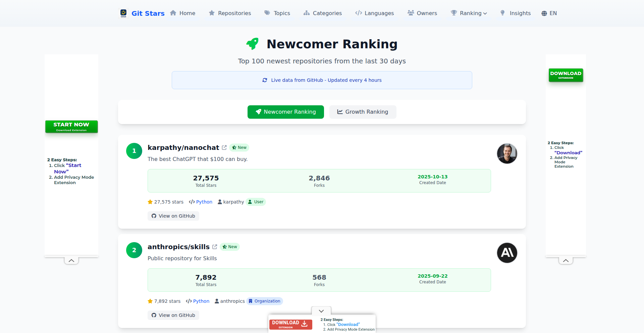The image size is (644, 333).
Task: Click the New badge on anthropics/skills
Action: click(x=230, y=247)
